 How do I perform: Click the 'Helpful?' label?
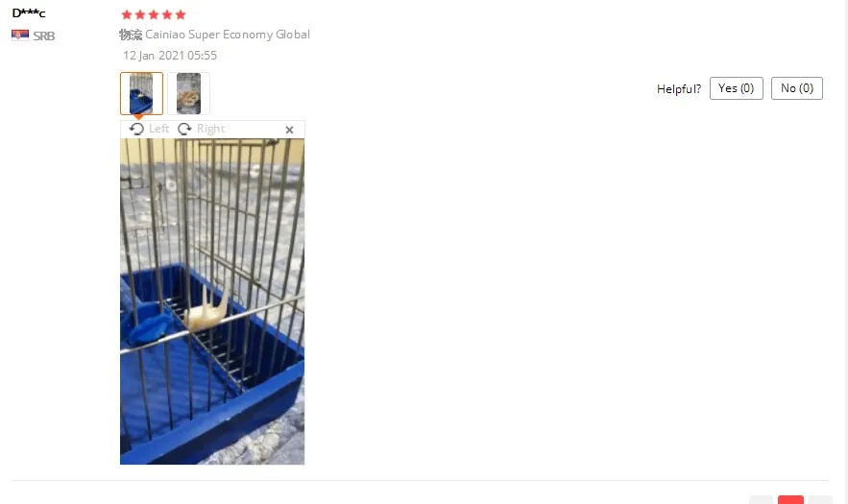(679, 88)
